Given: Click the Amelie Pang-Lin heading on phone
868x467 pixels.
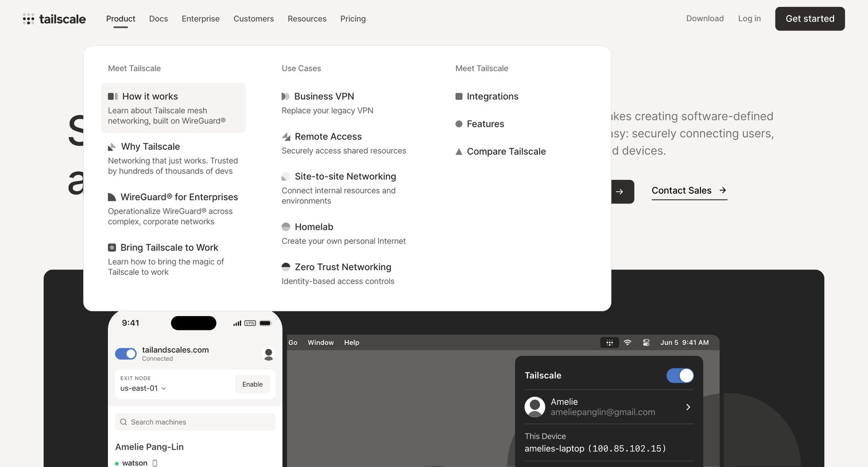Looking at the screenshot, I should point(149,447).
